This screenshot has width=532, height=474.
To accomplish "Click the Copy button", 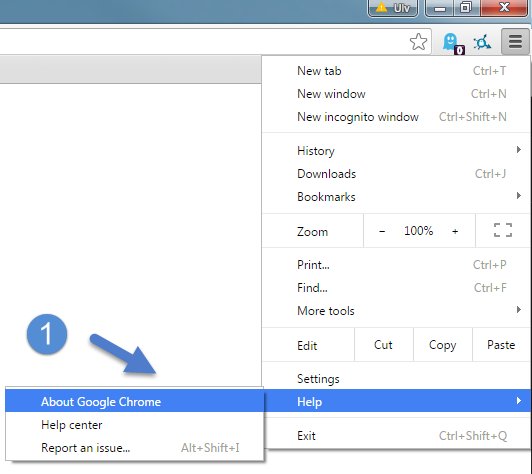I will (x=442, y=345).
